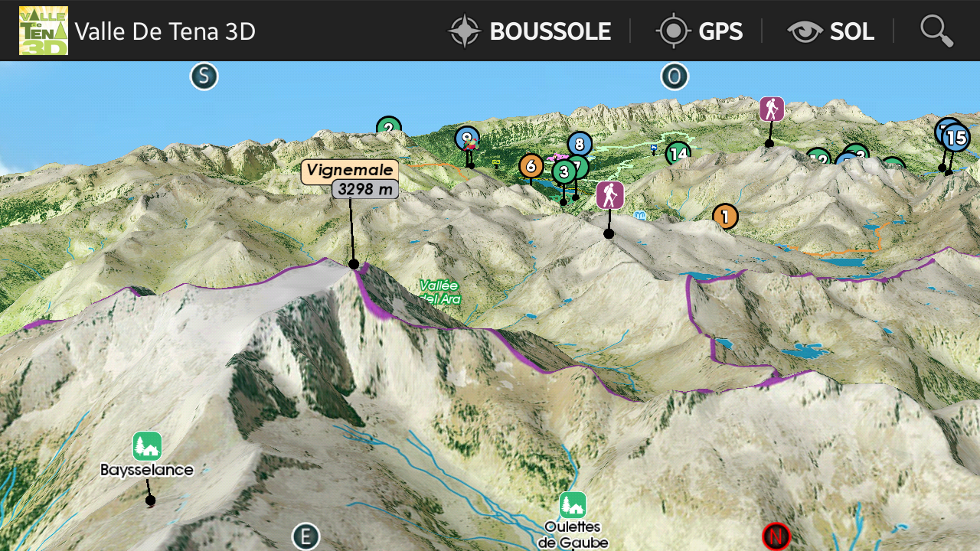Open the purple hiker icon near marker 3
Viewport: 980px width, 551px height.
tap(610, 195)
